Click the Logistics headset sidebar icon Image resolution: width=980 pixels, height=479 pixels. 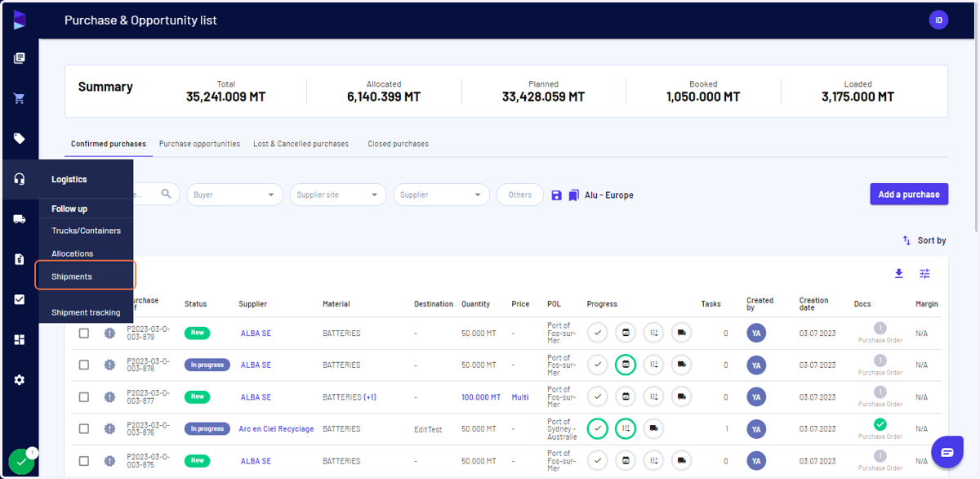tap(20, 179)
